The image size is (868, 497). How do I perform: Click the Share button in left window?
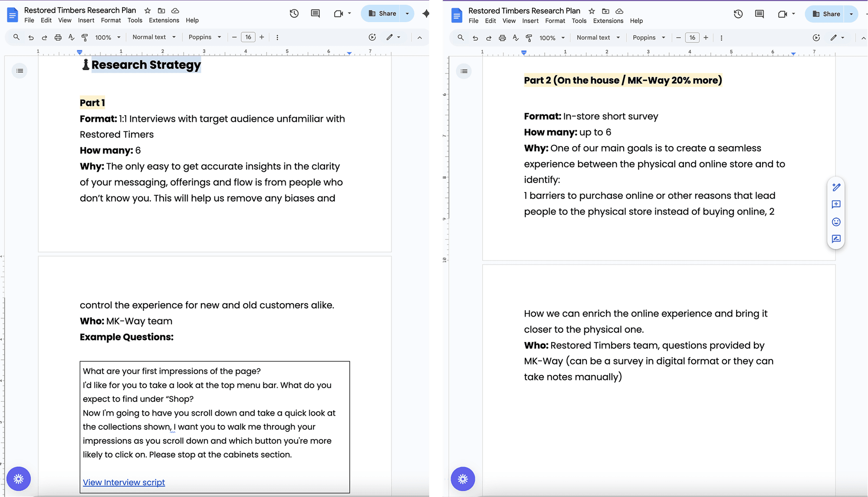pyautogui.click(x=381, y=13)
